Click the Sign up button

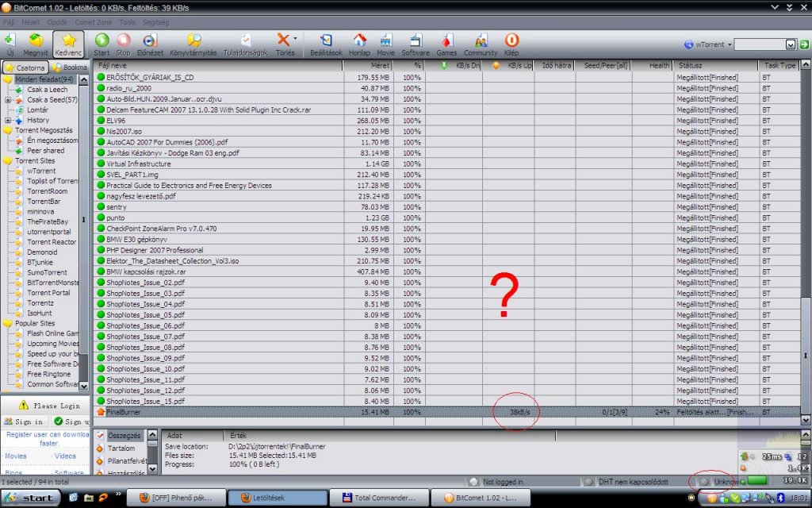point(71,421)
